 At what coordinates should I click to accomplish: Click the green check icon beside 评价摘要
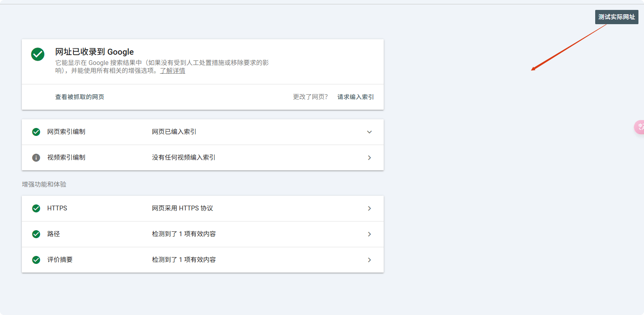[x=36, y=260]
